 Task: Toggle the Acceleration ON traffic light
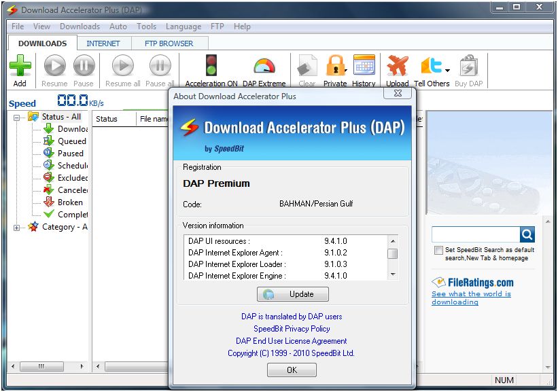211,65
